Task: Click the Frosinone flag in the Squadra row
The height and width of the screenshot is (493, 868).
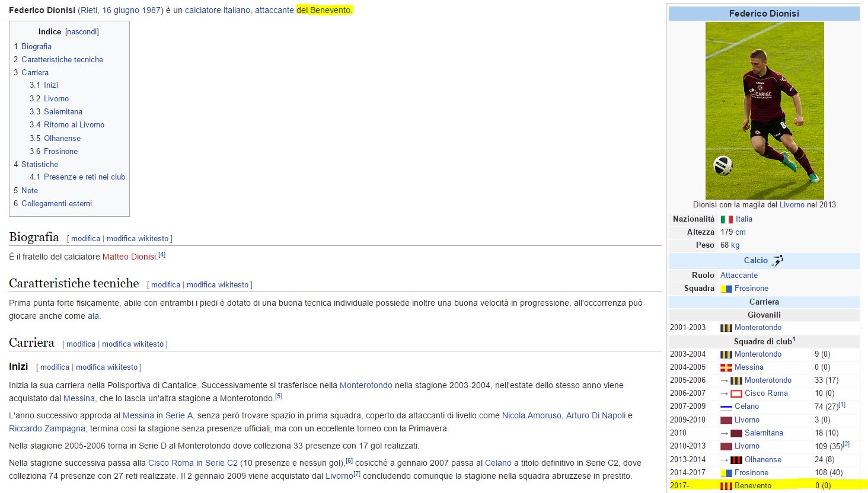Action: coord(726,289)
